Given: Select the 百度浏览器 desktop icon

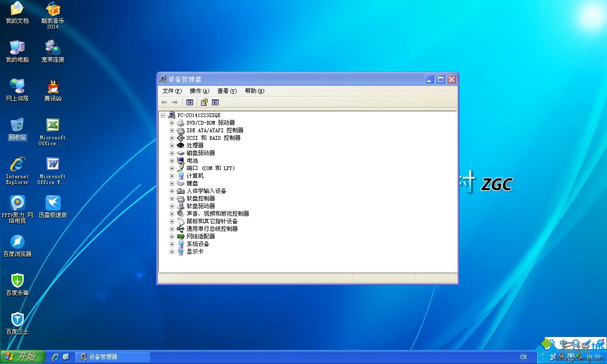Looking at the screenshot, I should (17, 246).
